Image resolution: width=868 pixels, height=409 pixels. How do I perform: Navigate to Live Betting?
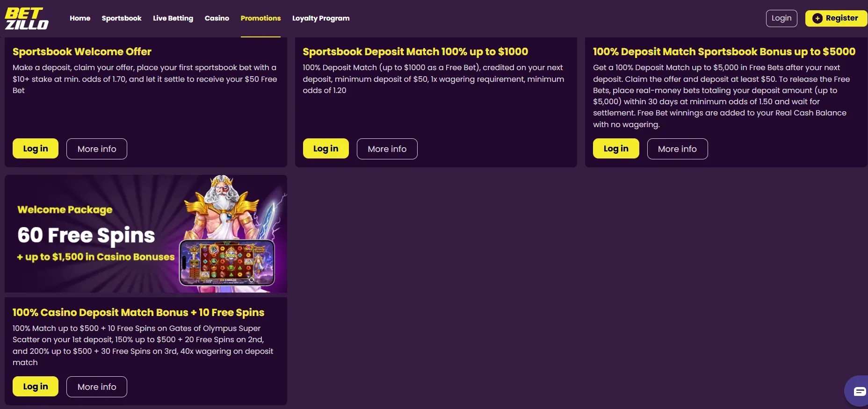click(x=173, y=18)
